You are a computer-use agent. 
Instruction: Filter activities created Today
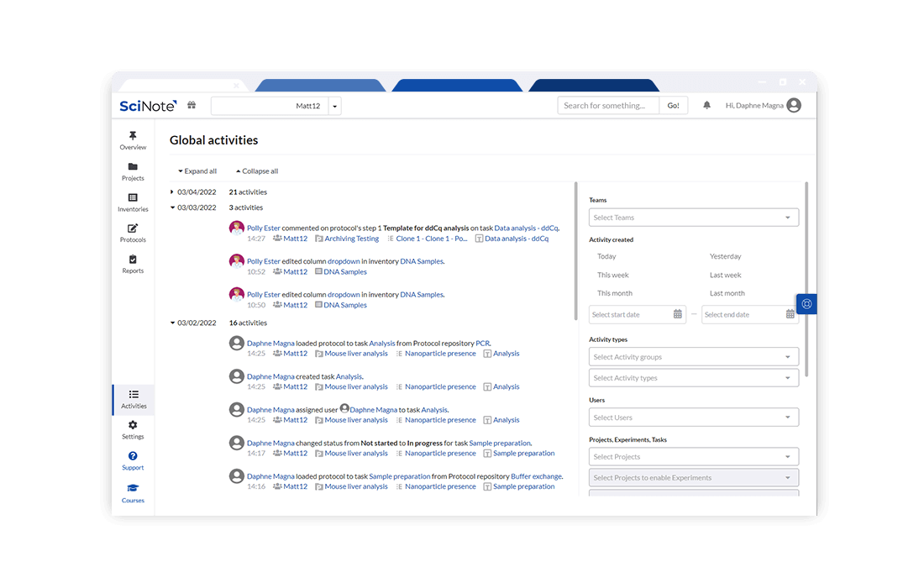pos(606,256)
